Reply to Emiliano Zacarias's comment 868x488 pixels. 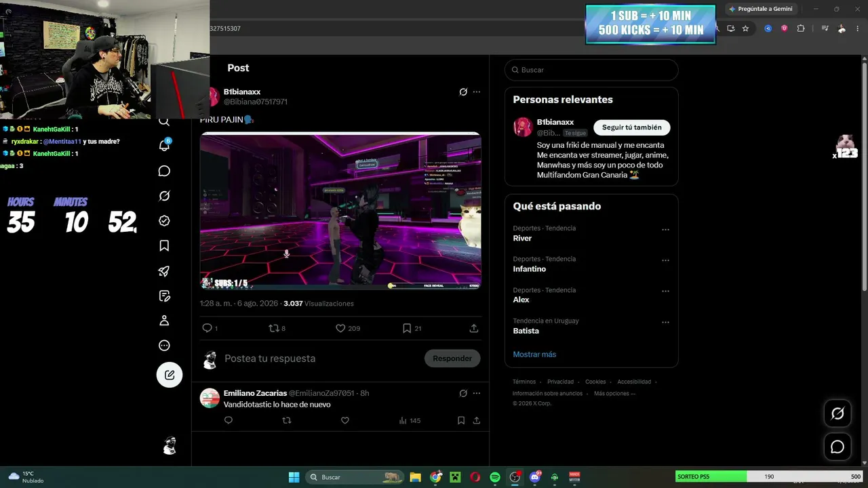coord(228,420)
